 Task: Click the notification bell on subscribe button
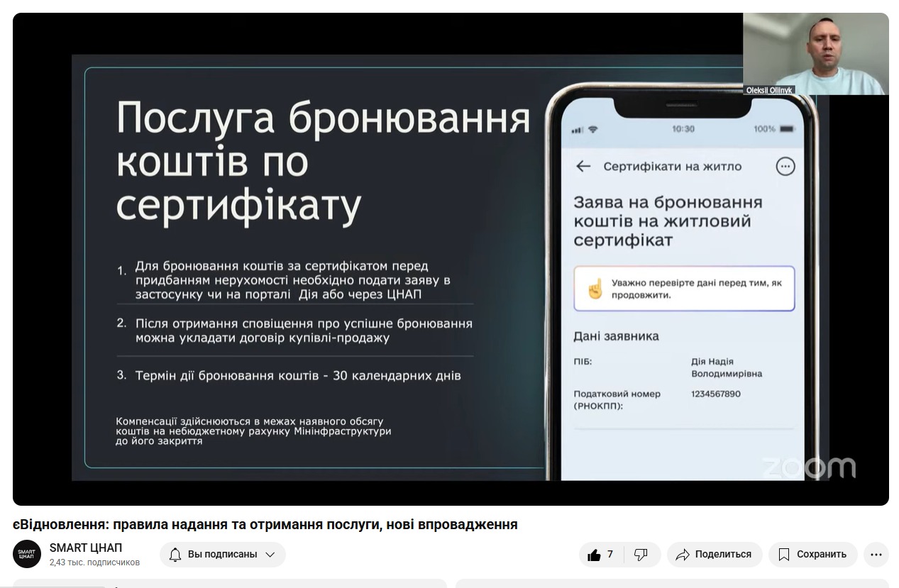(175, 555)
